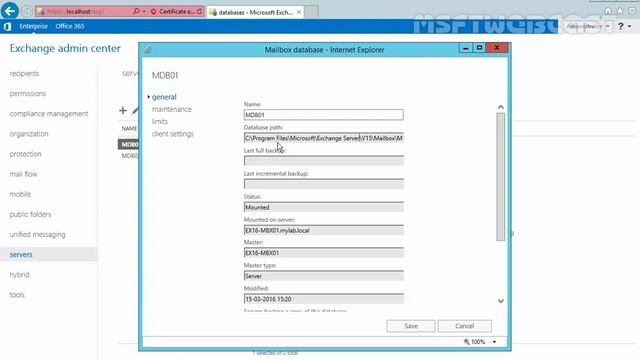This screenshot has height=360, width=640.
Task: Open the limits section in dialog
Action: click(x=160, y=121)
